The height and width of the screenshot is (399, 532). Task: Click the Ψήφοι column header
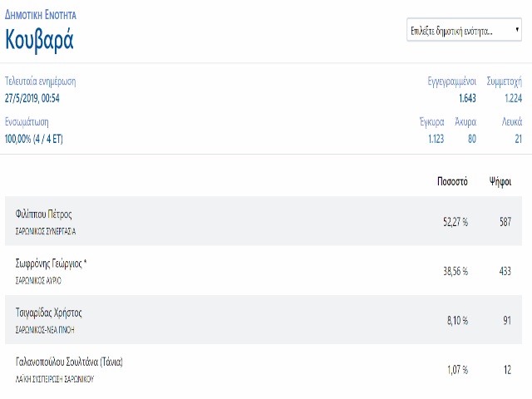(x=500, y=182)
